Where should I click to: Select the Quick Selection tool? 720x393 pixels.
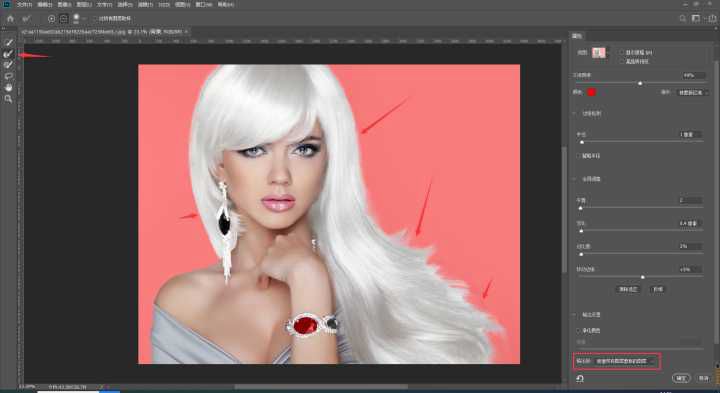pos(8,42)
